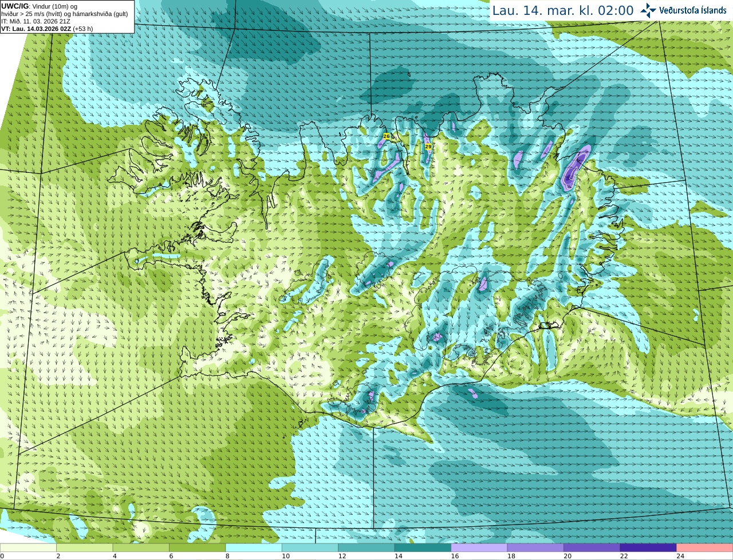This screenshot has width=733, height=560.
Task: Click the 'VT: Lau. 14.03.2026 02Z (+53 h)' line
Action: (x=47, y=29)
